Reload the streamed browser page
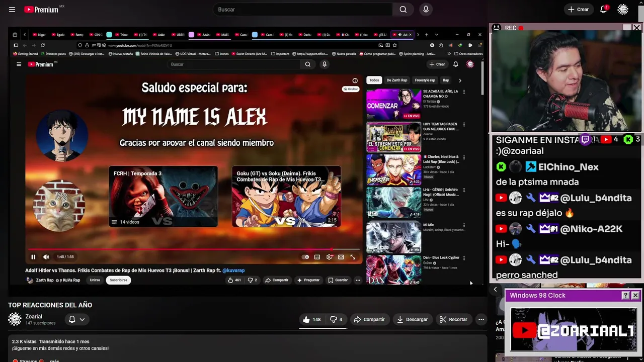The width and height of the screenshot is (644, 362). 43,45
